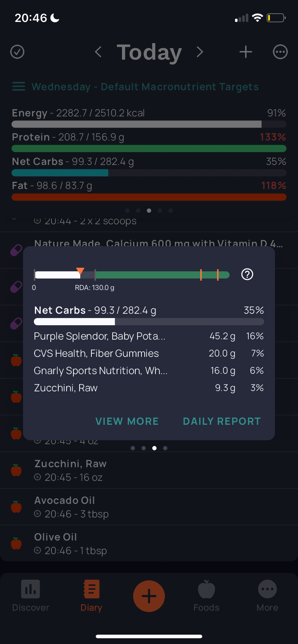The height and width of the screenshot is (644, 298).
Task: Tap the orange center add button
Action: [149, 596]
